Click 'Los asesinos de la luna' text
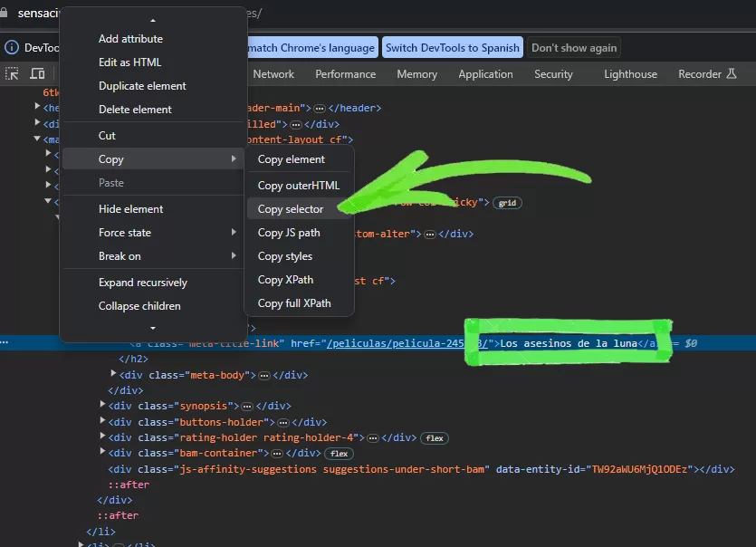 click(569, 343)
